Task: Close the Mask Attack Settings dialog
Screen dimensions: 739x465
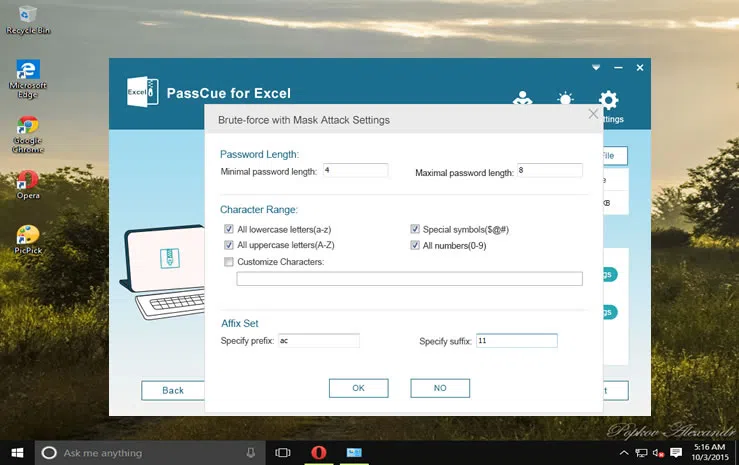Action: (593, 114)
